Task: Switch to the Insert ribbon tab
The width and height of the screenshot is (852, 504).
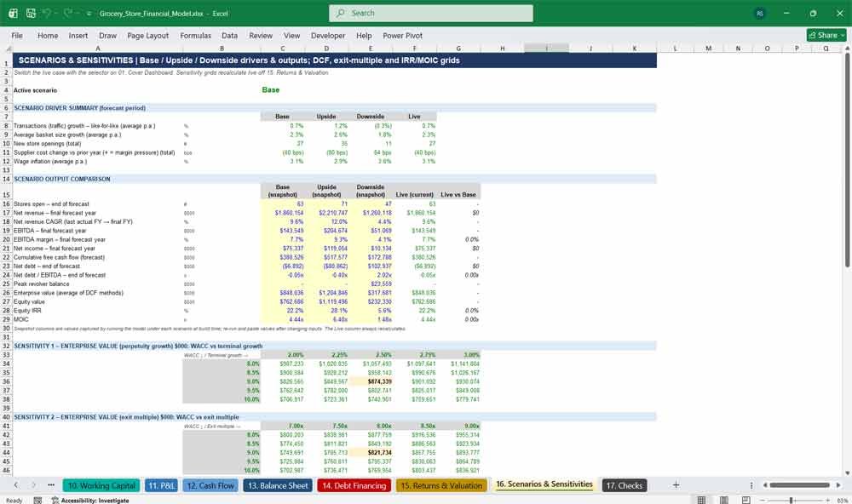Action: pyautogui.click(x=78, y=35)
